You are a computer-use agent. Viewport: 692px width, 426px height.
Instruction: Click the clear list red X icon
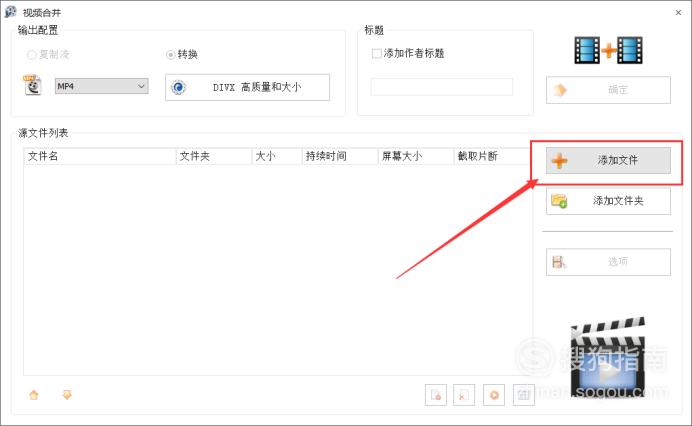click(464, 395)
